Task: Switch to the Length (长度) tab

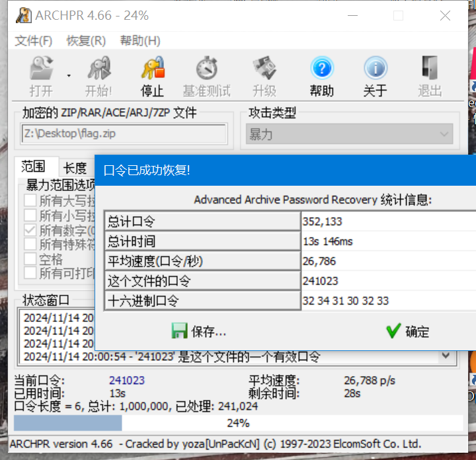Action: pyautogui.click(x=75, y=168)
